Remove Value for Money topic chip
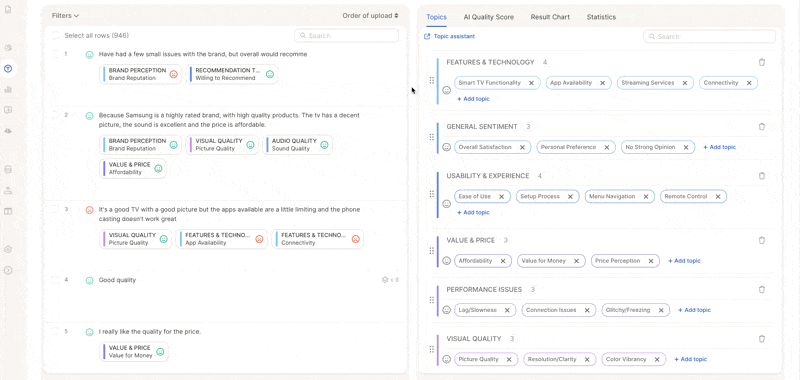This screenshot has width=800, height=380. coord(576,261)
